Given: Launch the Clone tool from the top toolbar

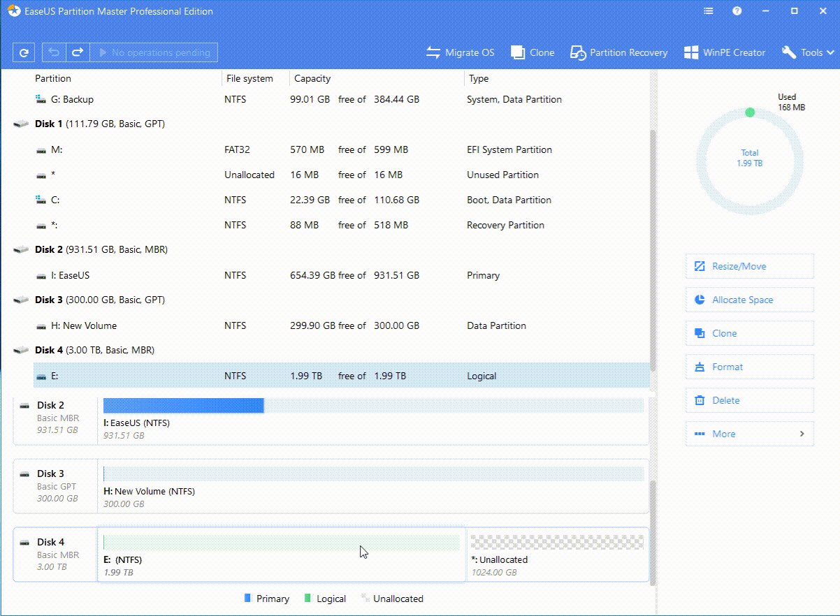Looking at the screenshot, I should pos(533,52).
